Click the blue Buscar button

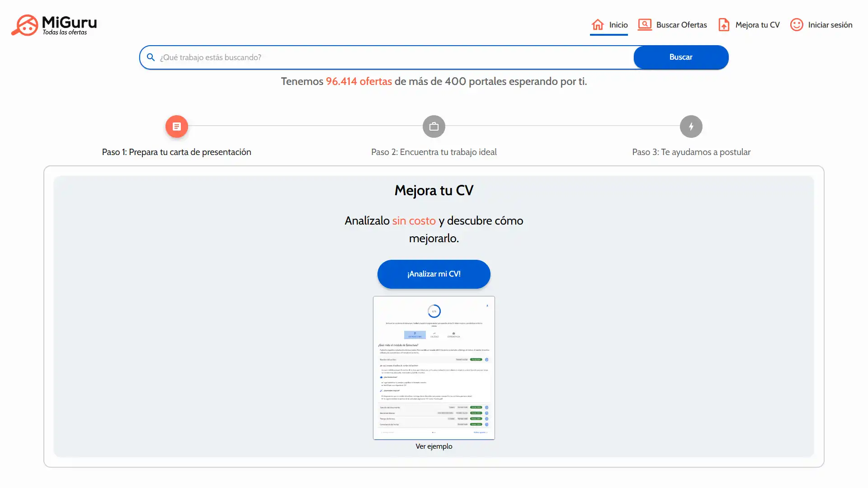(x=681, y=57)
